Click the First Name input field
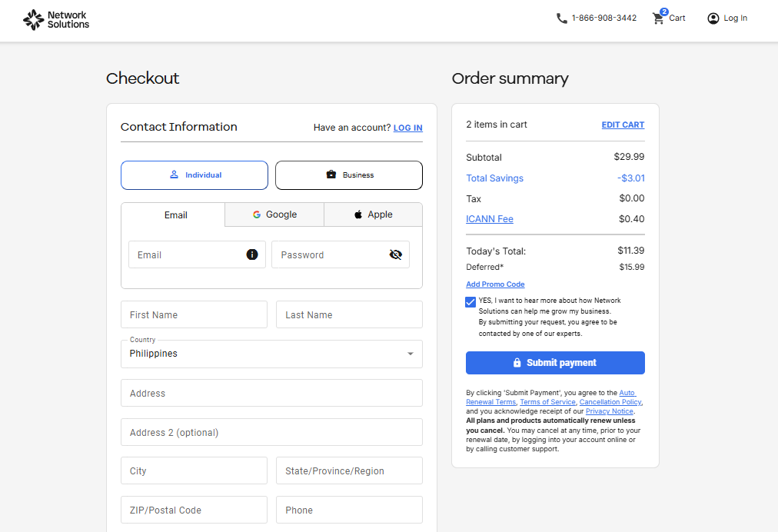 coord(194,314)
